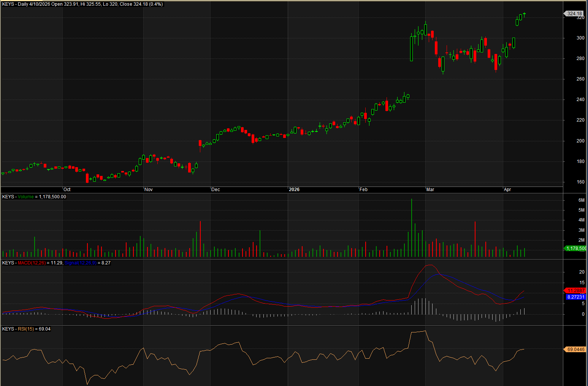Viewport: 588px width, 386px height.
Task: Click the orange RSI value tag 69.0446
Action: 576,350
